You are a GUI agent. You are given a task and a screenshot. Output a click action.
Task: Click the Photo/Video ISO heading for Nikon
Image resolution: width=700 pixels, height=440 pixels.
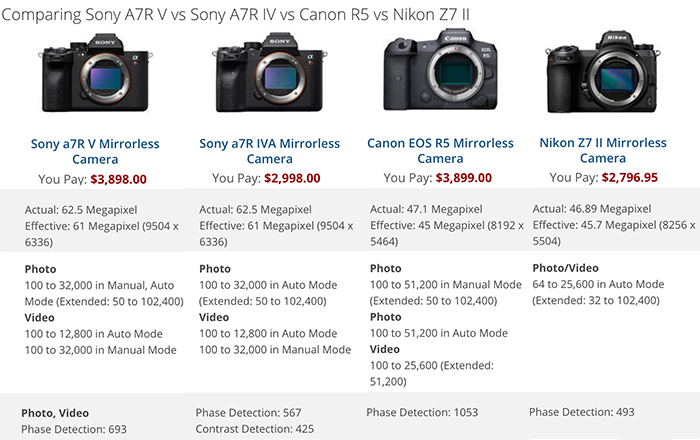[565, 268]
